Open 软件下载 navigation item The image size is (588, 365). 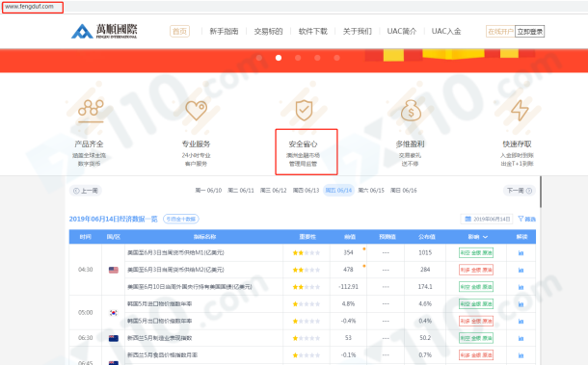click(x=312, y=31)
